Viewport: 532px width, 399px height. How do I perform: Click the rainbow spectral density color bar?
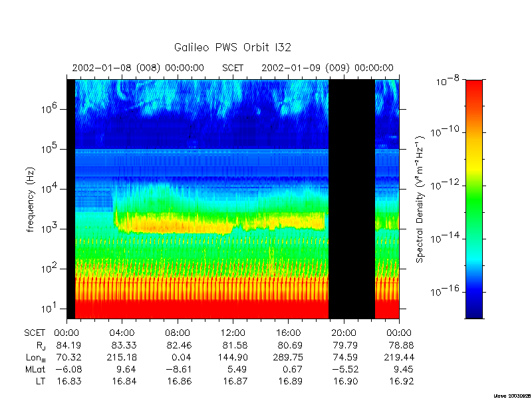(474, 199)
